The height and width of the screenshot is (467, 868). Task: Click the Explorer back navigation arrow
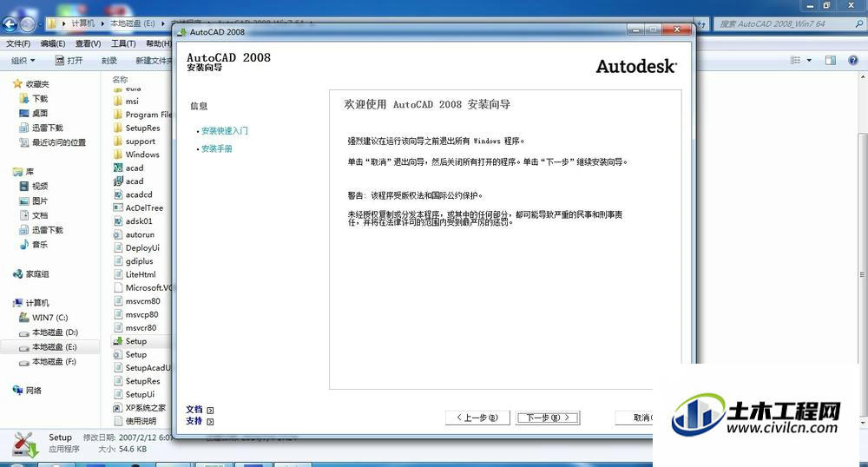tap(10, 23)
